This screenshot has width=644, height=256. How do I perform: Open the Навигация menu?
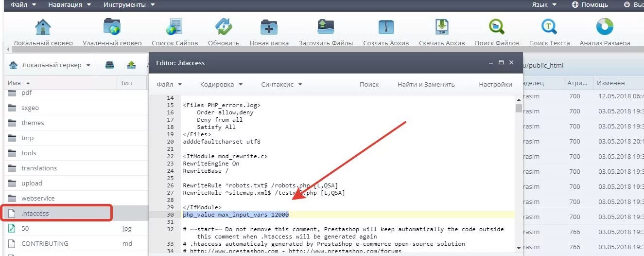(x=70, y=4)
